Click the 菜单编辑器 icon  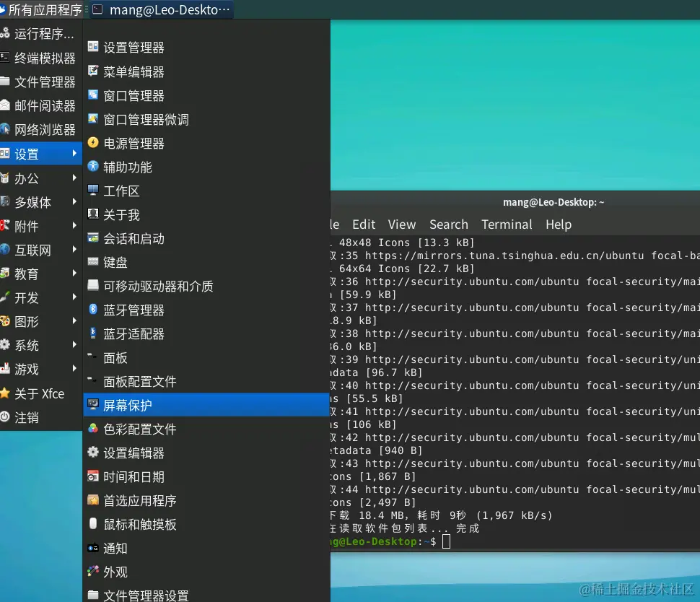93,71
